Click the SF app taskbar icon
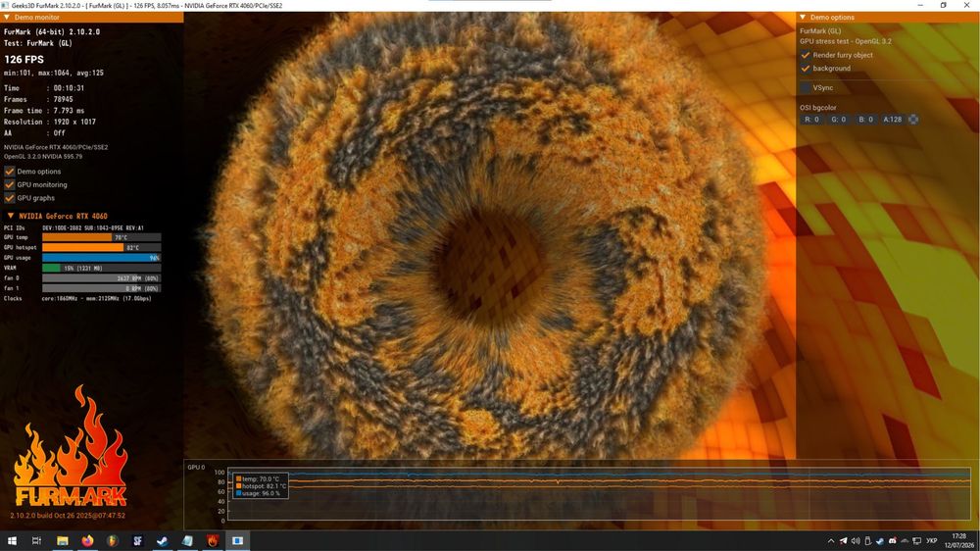The width and height of the screenshot is (980, 551). click(x=137, y=541)
